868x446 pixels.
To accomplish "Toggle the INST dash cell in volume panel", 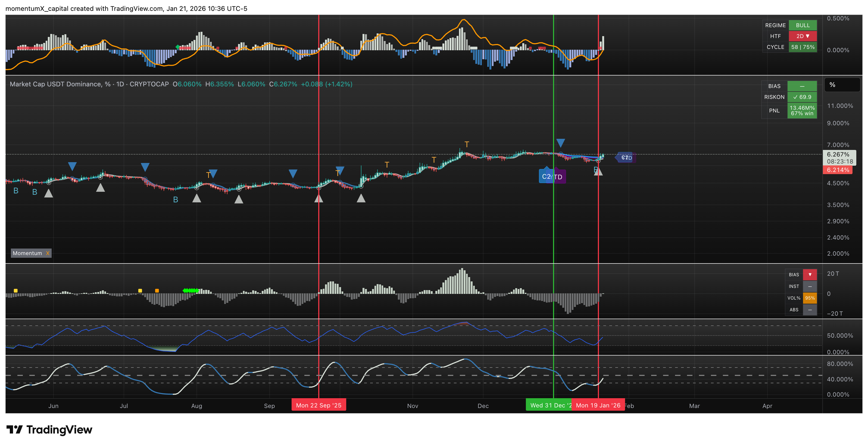I will tap(810, 286).
